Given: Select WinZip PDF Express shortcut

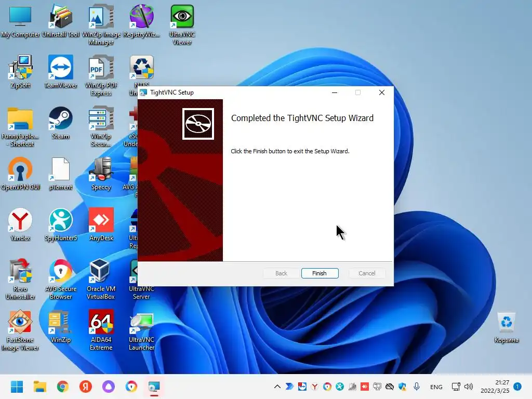Looking at the screenshot, I should pyautogui.click(x=101, y=76).
